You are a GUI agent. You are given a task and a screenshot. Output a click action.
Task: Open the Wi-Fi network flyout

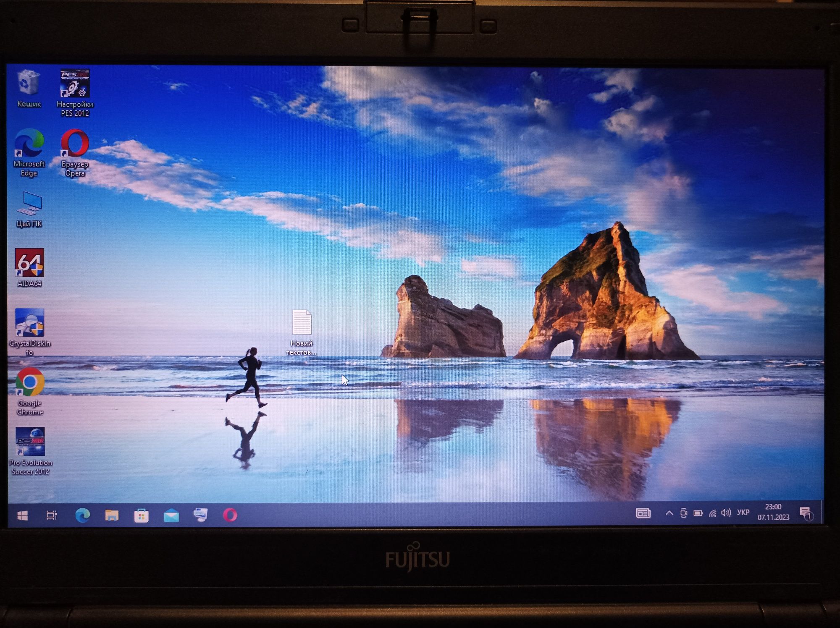tap(712, 513)
